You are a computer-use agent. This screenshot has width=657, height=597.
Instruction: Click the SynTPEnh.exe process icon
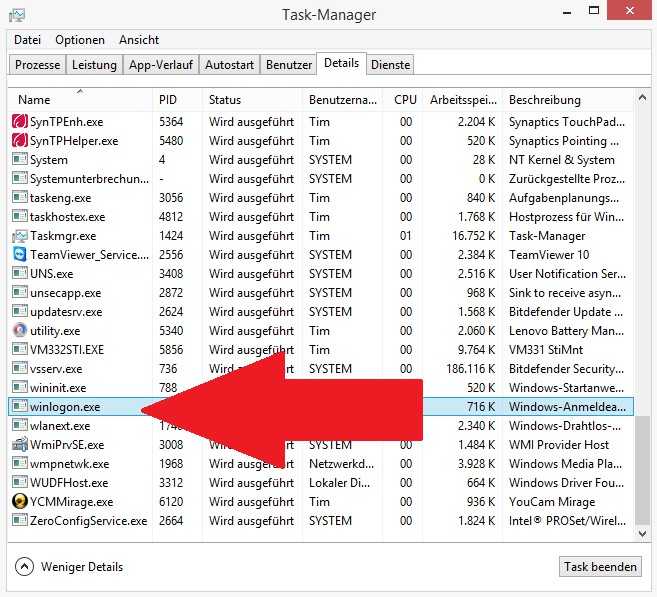point(20,121)
